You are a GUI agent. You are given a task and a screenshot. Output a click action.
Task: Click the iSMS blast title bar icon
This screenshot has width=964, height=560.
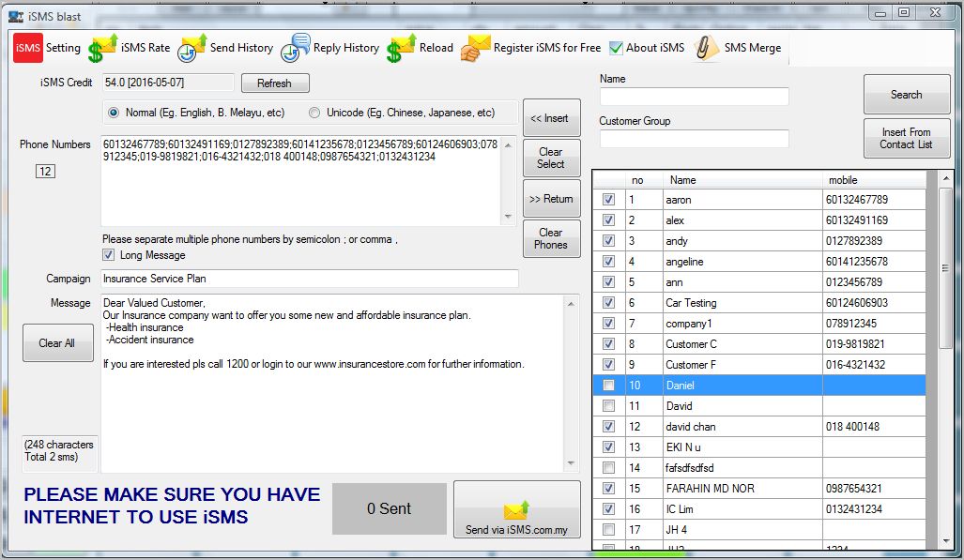(x=16, y=17)
